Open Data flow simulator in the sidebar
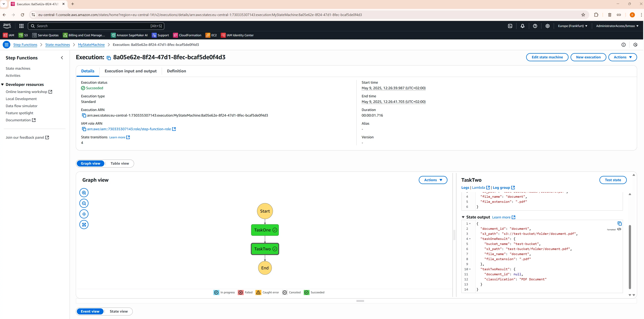 pyautogui.click(x=21, y=106)
